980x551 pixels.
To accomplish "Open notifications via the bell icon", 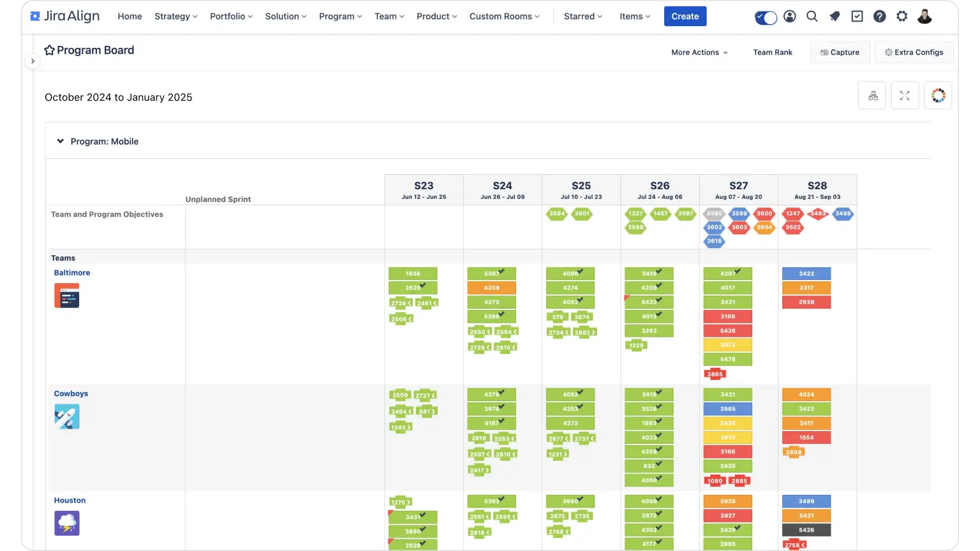I will pyautogui.click(x=835, y=16).
